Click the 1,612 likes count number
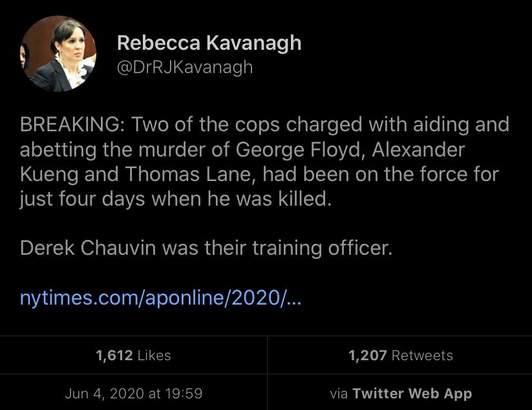532x410 pixels. click(114, 355)
